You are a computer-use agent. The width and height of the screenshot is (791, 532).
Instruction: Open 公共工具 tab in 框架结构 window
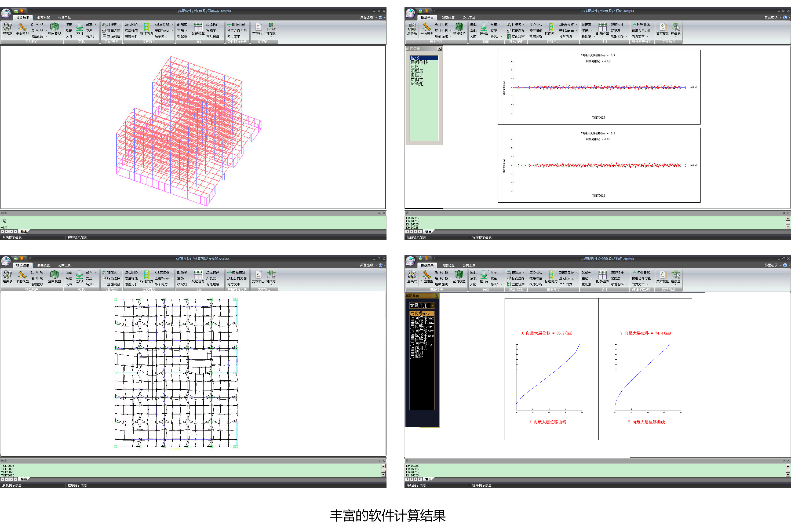point(64,18)
